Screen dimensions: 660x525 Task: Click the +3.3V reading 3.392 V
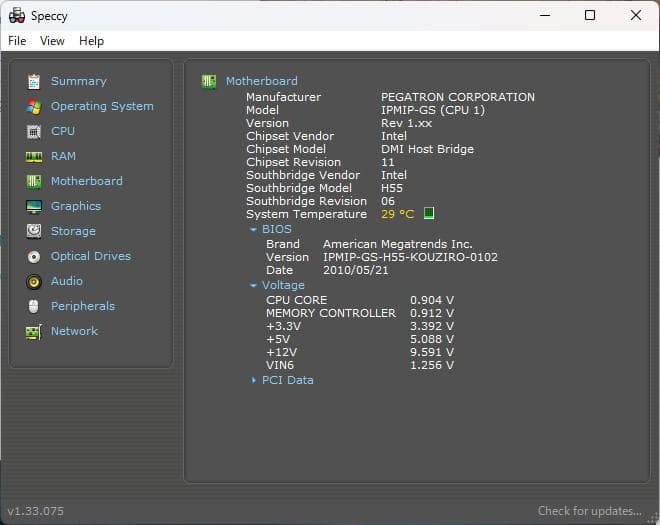pos(432,326)
